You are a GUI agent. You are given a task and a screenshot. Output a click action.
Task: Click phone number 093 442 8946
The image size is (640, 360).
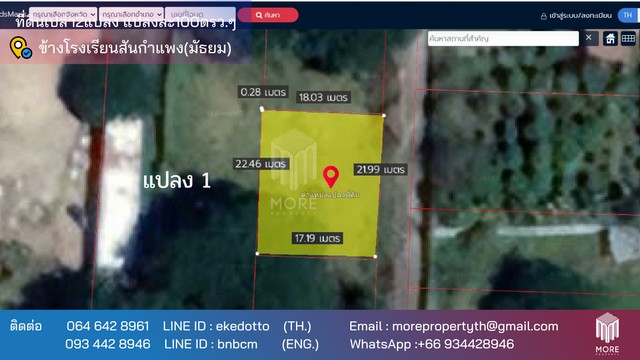coord(108,344)
